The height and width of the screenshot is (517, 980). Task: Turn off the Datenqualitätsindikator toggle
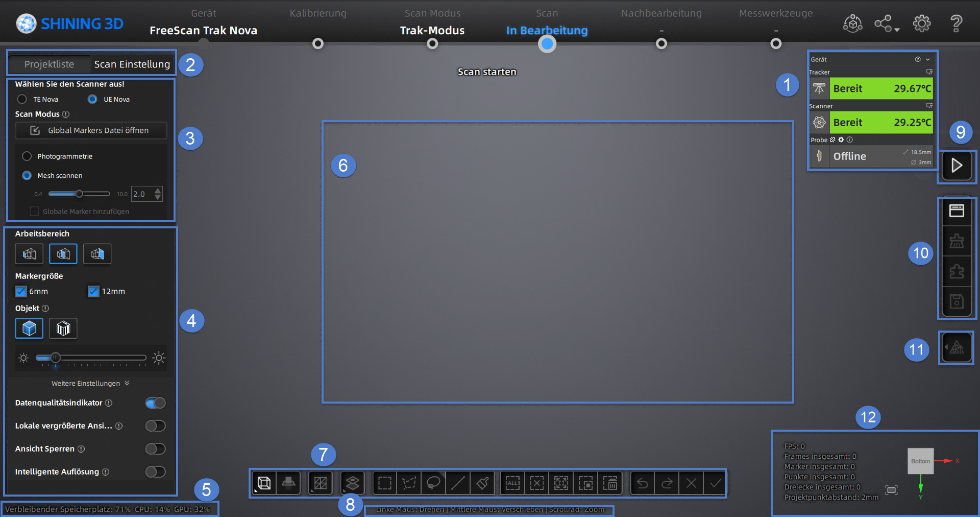(155, 403)
